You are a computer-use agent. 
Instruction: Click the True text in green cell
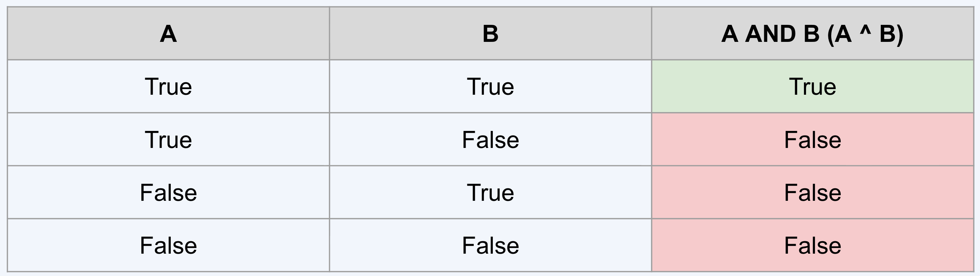(813, 87)
